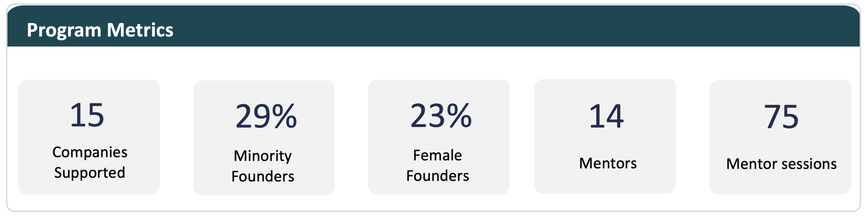Click the number 75 value
Screen dimensions: 868x218
coord(781,117)
